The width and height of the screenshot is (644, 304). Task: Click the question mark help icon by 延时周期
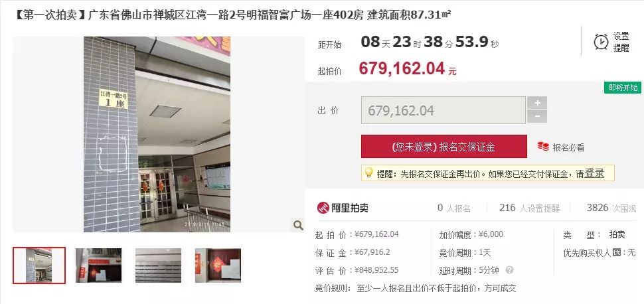point(509,270)
